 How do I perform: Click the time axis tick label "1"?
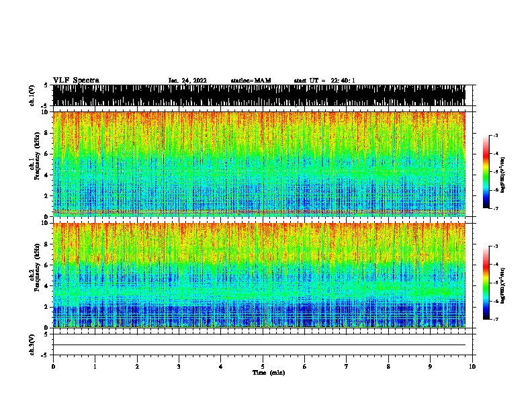(95, 367)
